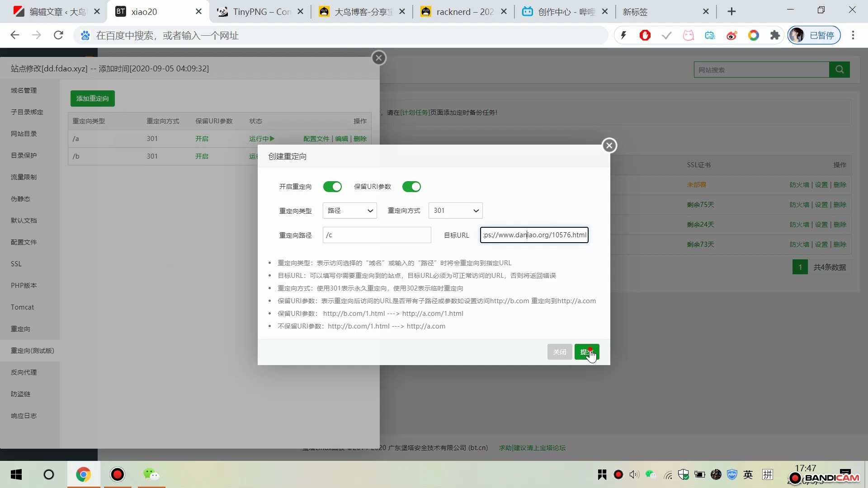
Task: Click 运行中 status for /a redirect
Action: (x=262, y=139)
